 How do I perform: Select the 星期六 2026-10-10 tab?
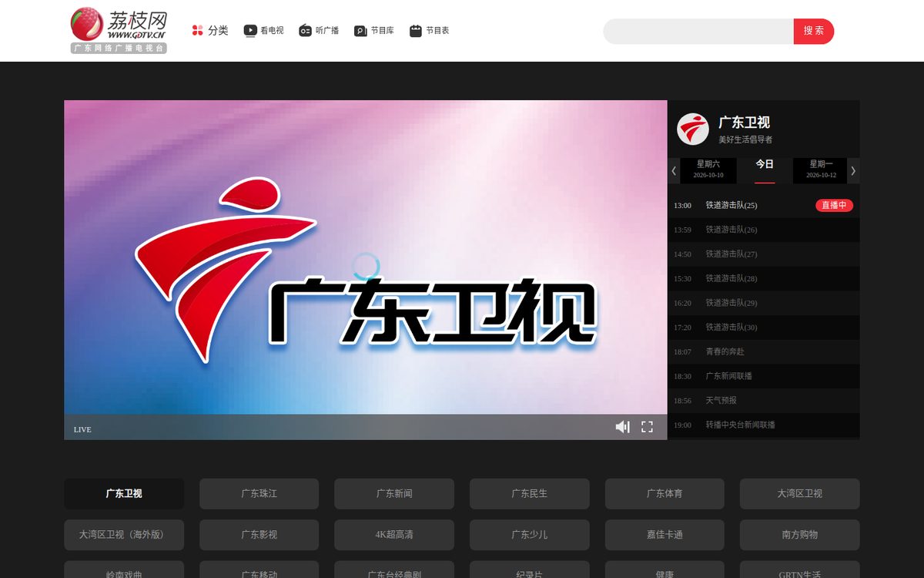(x=708, y=170)
